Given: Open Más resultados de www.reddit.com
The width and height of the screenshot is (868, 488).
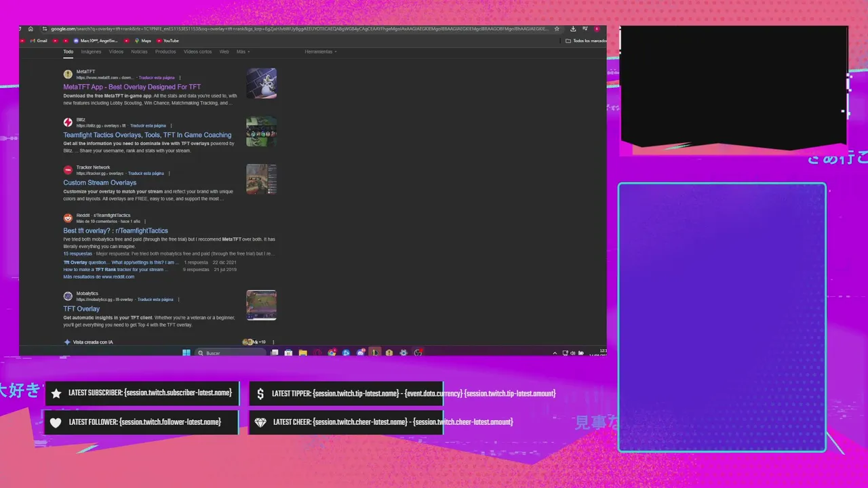Looking at the screenshot, I should [x=99, y=277].
